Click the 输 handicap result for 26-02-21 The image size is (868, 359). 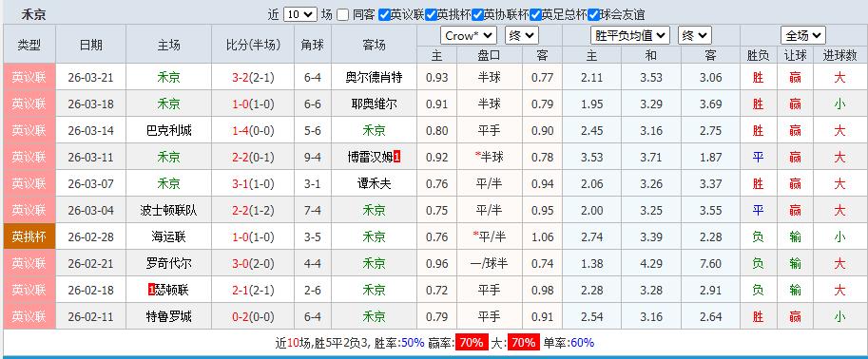(x=795, y=263)
